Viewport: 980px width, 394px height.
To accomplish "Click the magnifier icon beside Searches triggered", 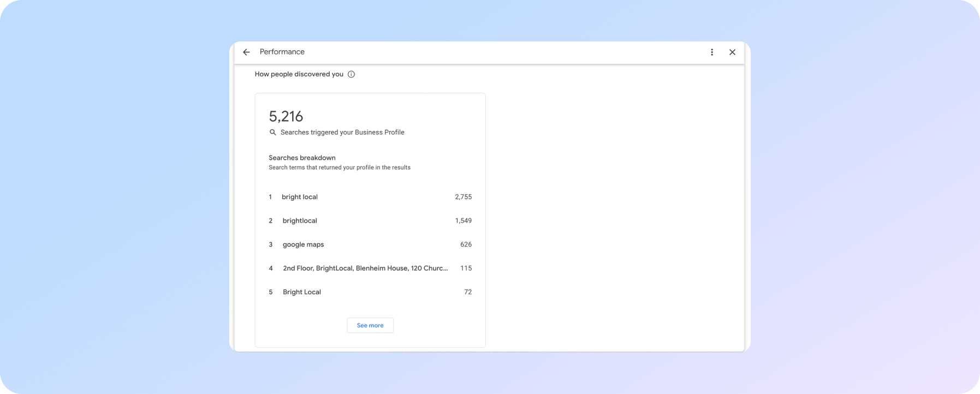I will (273, 133).
